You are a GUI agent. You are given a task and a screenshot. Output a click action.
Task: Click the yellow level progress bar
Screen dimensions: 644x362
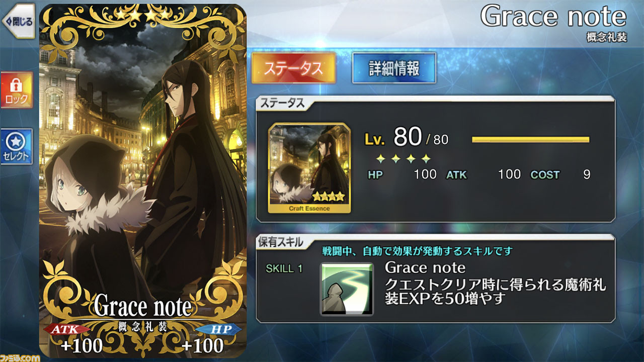point(530,140)
